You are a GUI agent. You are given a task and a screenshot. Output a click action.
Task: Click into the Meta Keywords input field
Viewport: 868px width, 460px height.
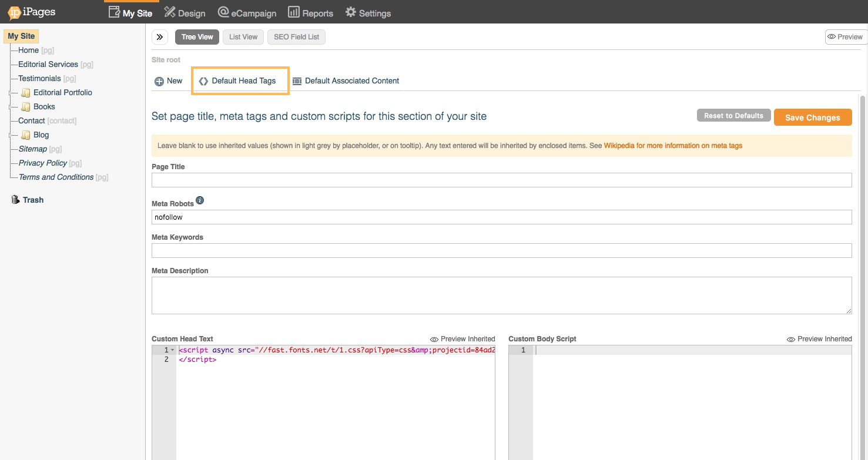tap(501, 251)
